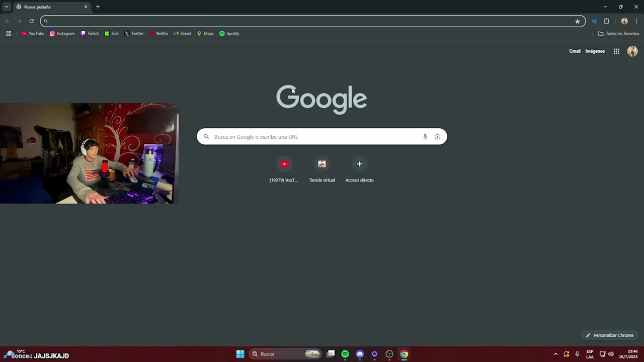
Task: Start voice search with microphone icon
Action: pyautogui.click(x=425, y=137)
